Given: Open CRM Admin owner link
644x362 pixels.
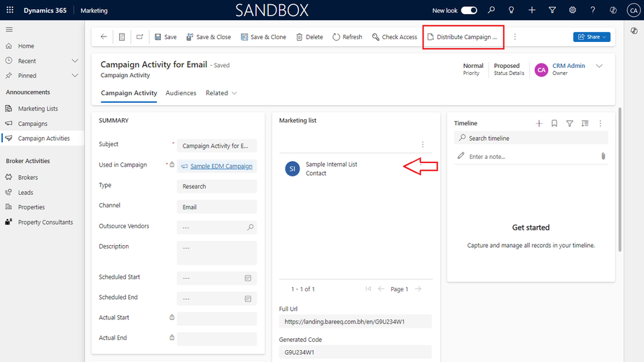Looking at the screenshot, I should coord(568,66).
